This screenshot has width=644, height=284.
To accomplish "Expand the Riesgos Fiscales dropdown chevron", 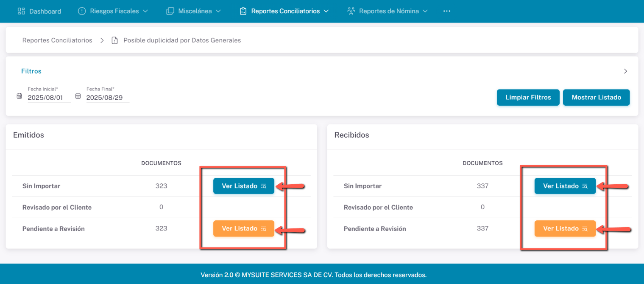I will pyautogui.click(x=145, y=11).
